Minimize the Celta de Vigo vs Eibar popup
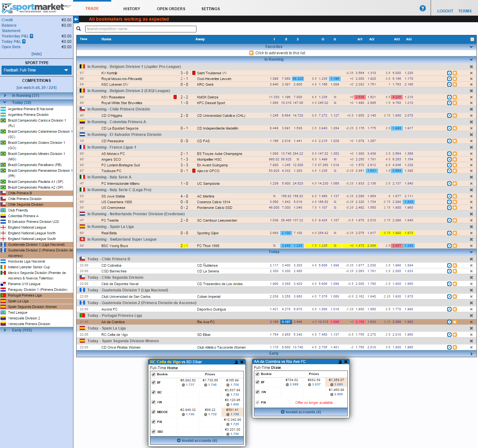The height and width of the screenshot is (448, 478). click(236, 362)
